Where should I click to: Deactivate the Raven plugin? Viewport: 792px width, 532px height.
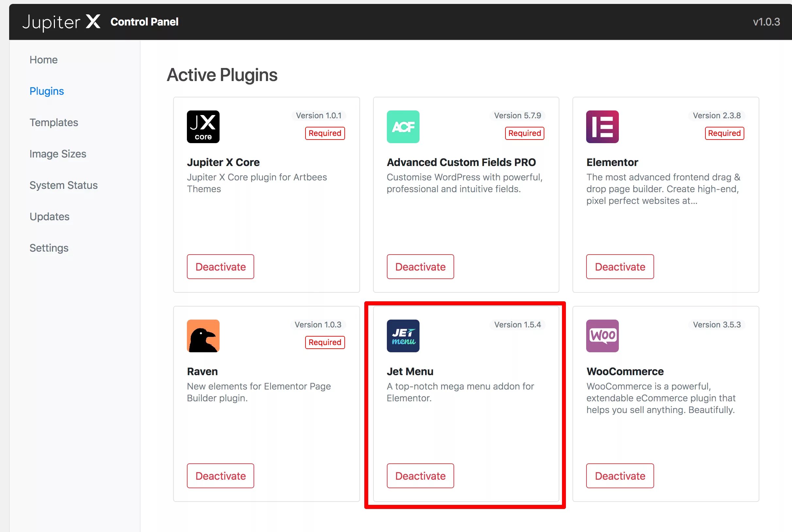tap(220, 476)
